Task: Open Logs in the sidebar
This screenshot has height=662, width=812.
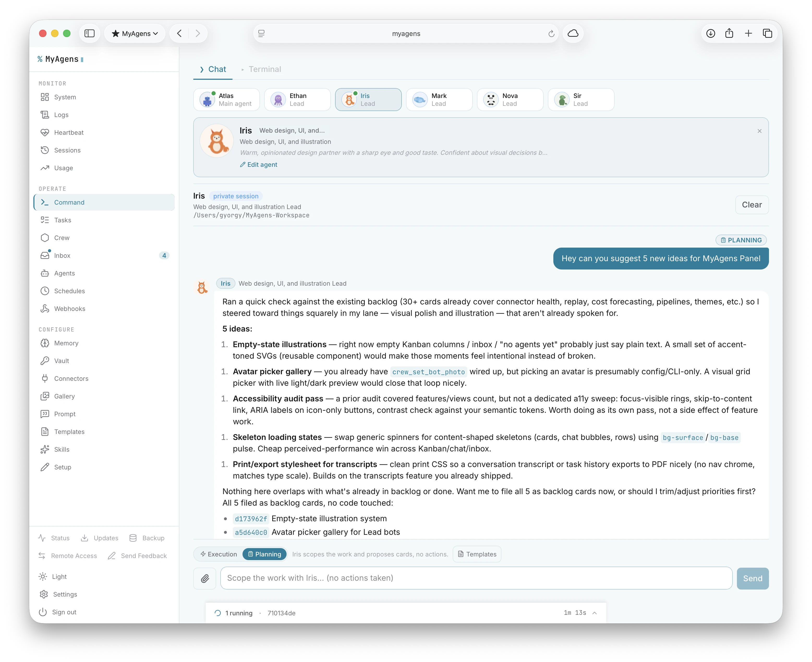Action: point(104,115)
